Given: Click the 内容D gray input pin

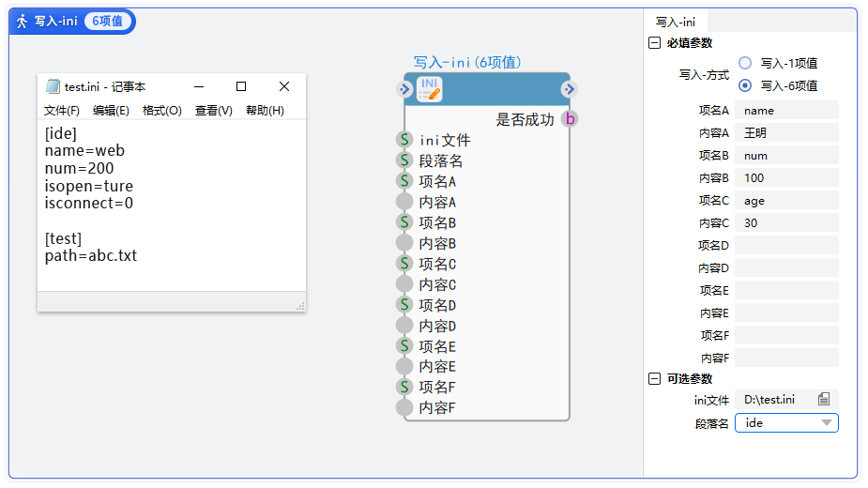Looking at the screenshot, I should point(404,325).
